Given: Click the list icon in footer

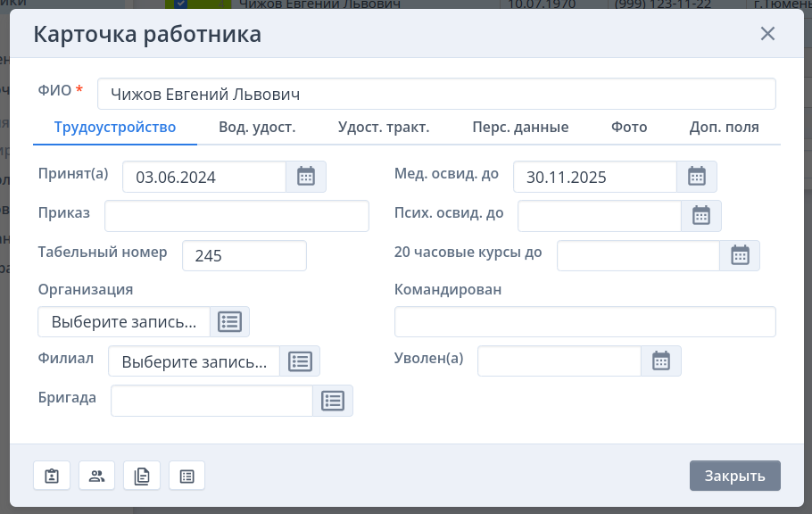Looking at the screenshot, I should 186,476.
